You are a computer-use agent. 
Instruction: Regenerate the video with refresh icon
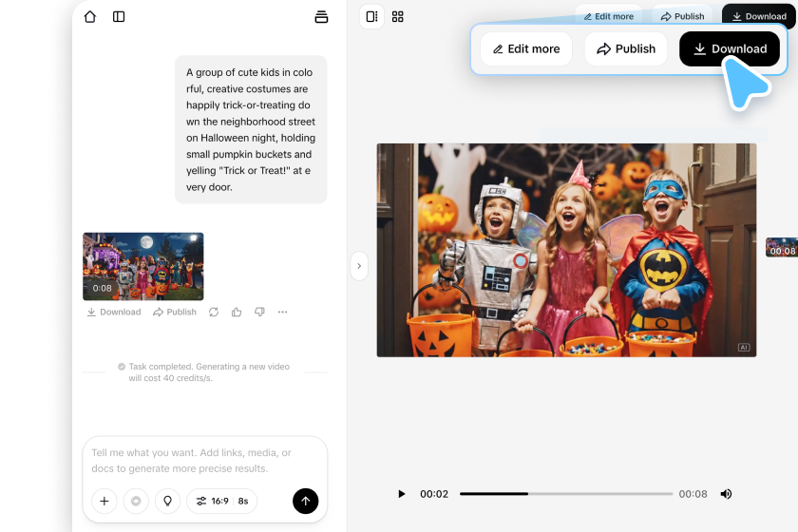tap(214, 312)
